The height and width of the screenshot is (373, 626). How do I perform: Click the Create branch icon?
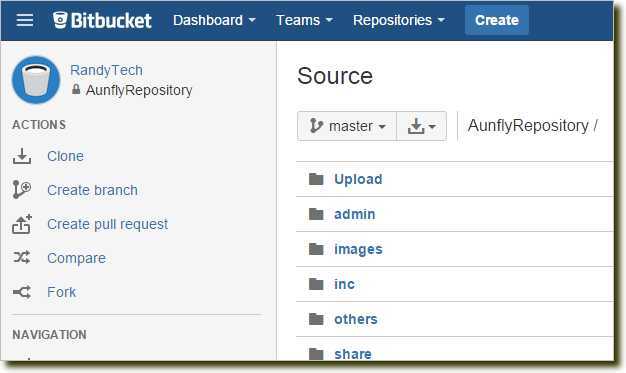click(22, 190)
